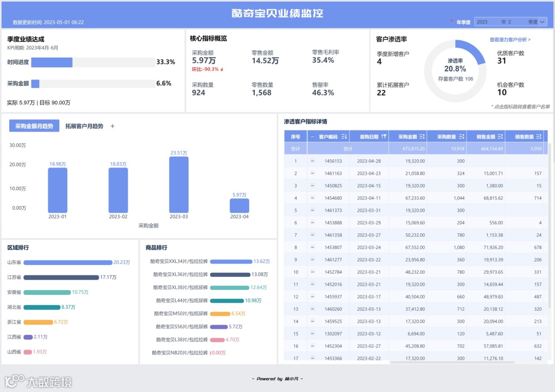Open 查看潜力客户分析 link
Viewport: 555px width, 392px height.
[510, 40]
